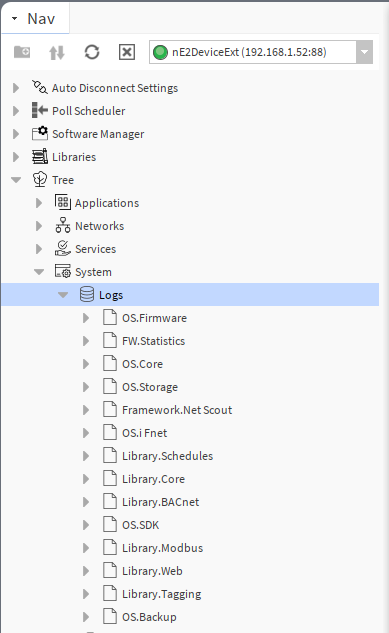Collapse the System node

(39, 272)
